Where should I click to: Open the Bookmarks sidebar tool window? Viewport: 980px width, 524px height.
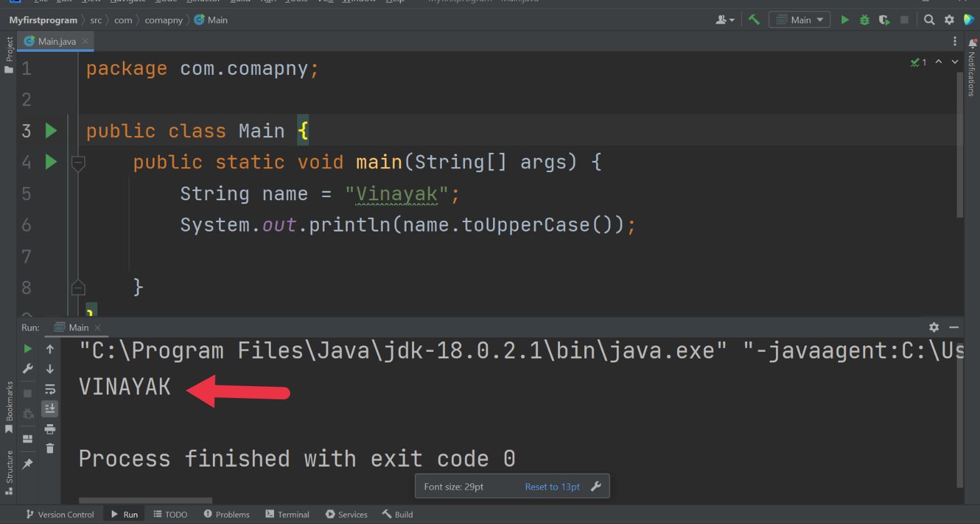(x=9, y=408)
